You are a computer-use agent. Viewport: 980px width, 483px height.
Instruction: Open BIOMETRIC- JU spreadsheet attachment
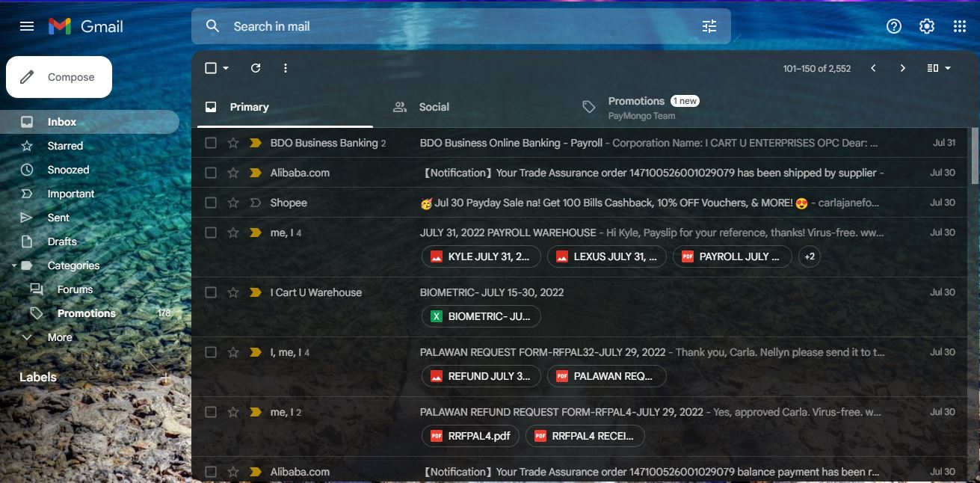tap(481, 316)
